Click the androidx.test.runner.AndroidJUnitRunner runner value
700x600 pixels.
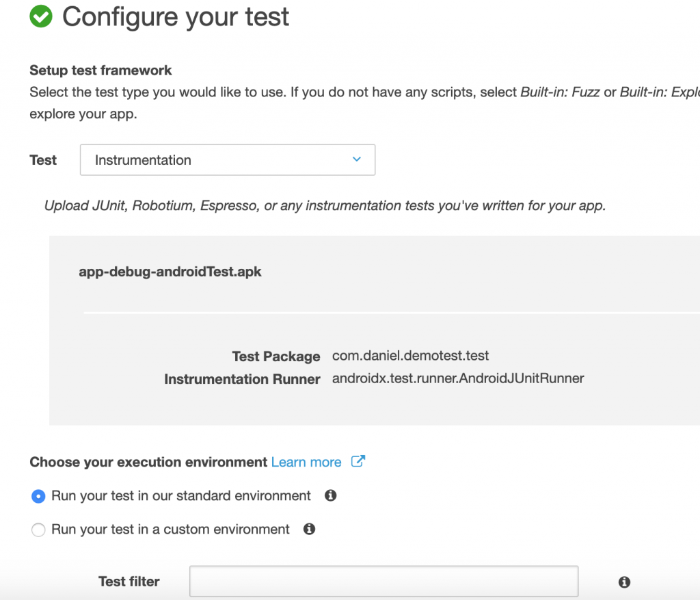point(458,378)
